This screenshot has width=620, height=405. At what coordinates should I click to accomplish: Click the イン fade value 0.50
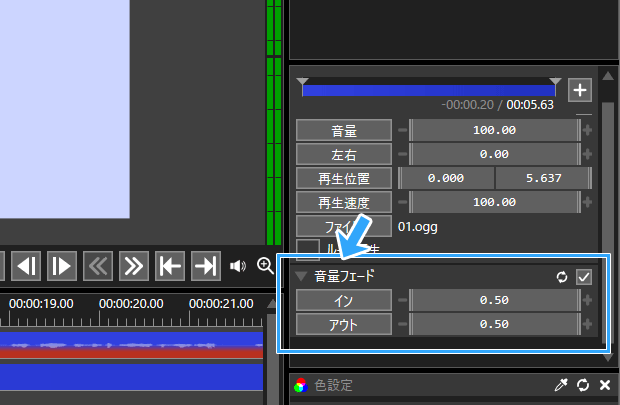[495, 300]
